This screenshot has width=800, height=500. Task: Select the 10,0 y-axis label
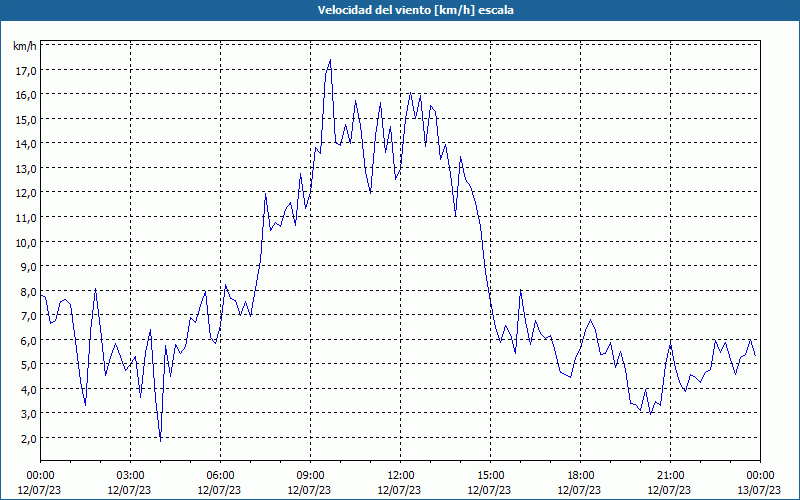click(26, 242)
